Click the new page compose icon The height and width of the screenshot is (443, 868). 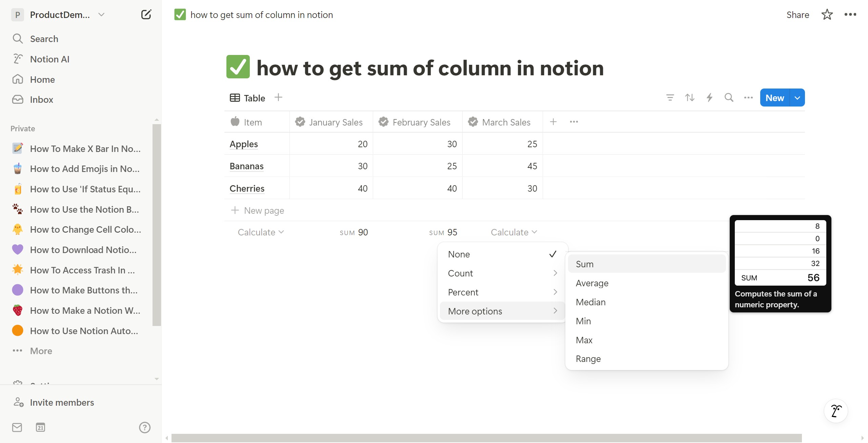(146, 15)
